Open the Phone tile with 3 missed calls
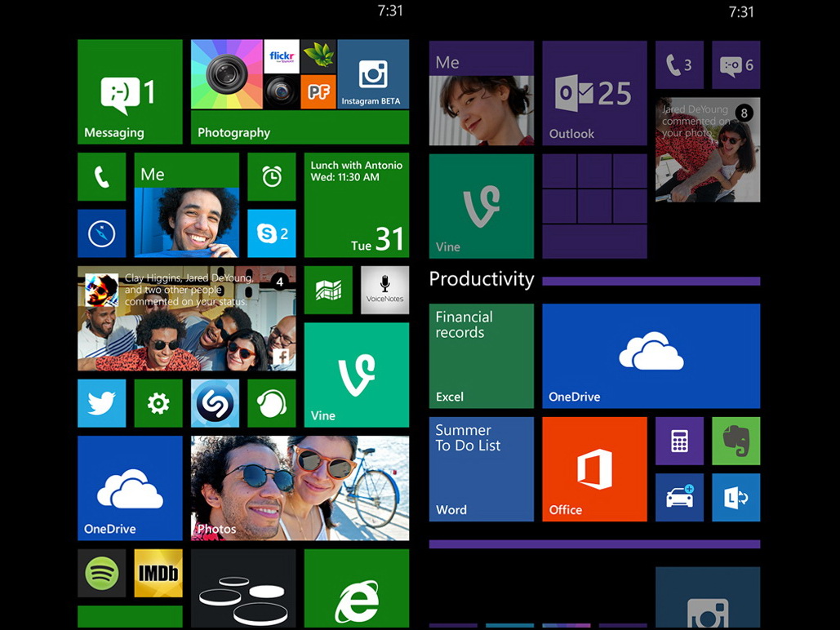The image size is (840, 630). [679, 64]
